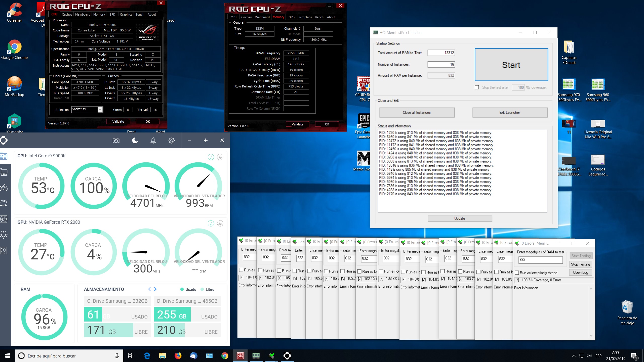Click Microsoft Edge taskbar icon

click(147, 356)
